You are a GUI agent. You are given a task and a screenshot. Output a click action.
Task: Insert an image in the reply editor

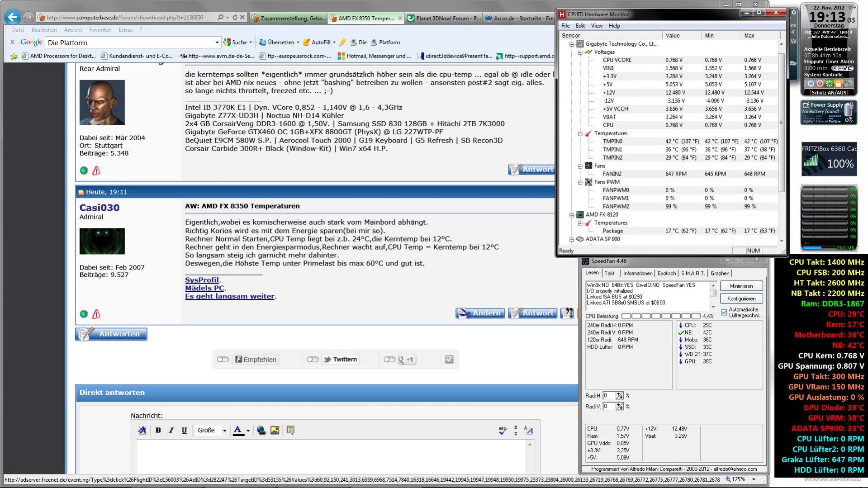click(275, 430)
